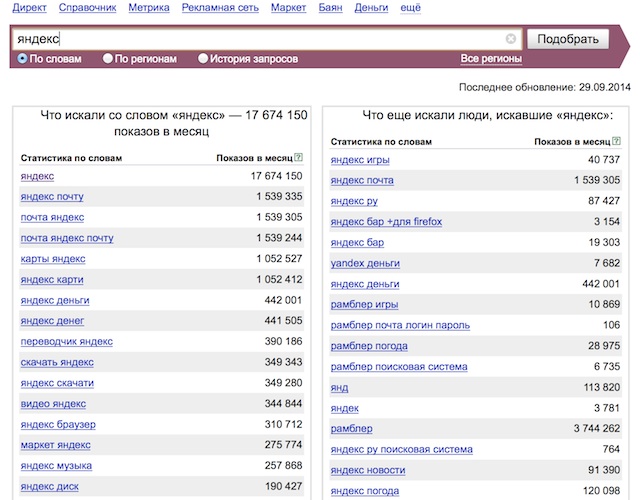
Task: Open the Директ service link
Action: click(x=29, y=8)
